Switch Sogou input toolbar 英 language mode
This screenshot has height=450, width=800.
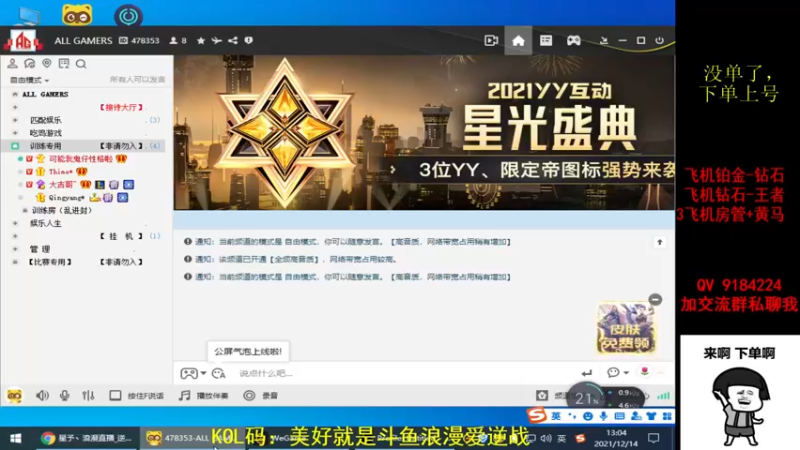coord(556,416)
